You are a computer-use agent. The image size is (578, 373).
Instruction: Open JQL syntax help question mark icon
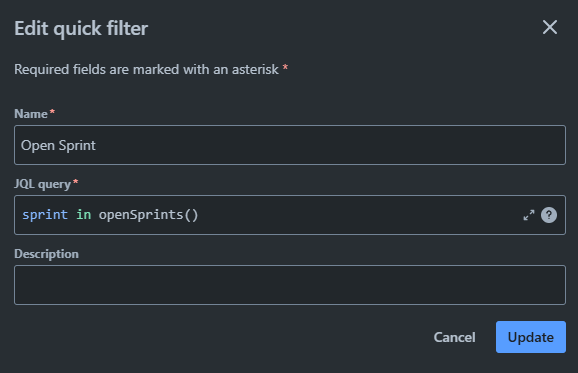tap(549, 215)
